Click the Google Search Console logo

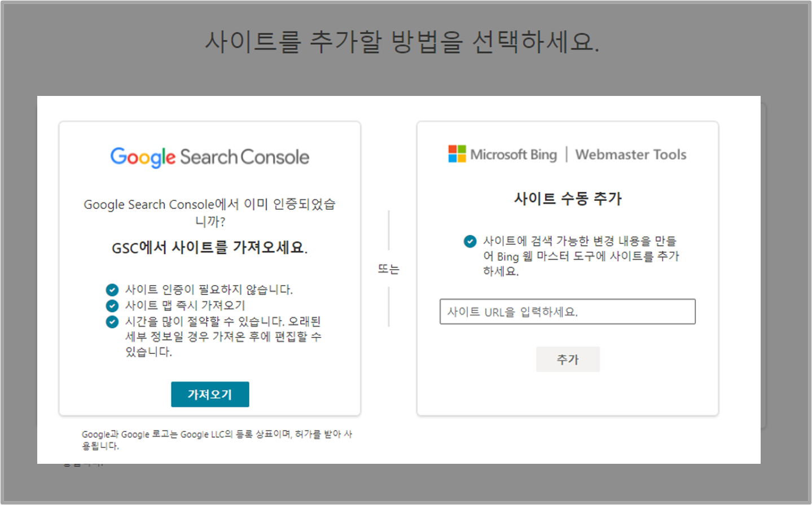tap(210, 156)
